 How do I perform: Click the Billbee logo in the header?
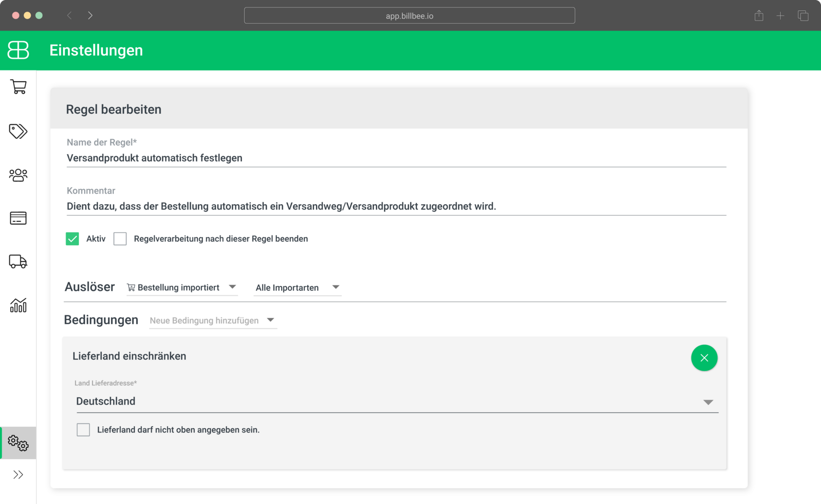(18, 50)
